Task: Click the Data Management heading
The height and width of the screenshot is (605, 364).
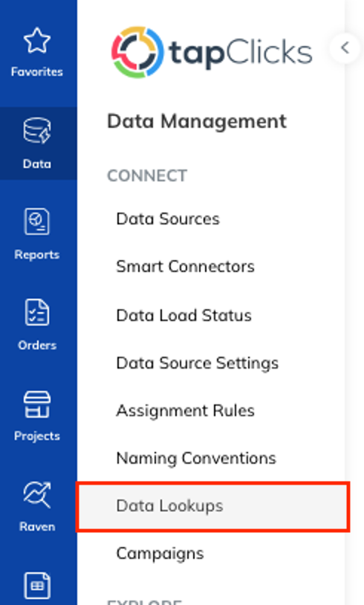Action: tap(197, 122)
